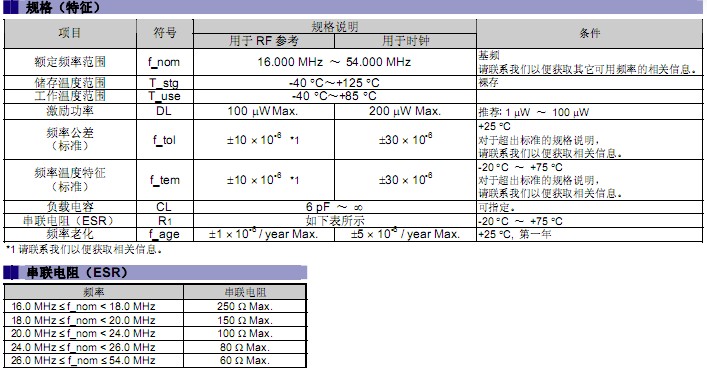707x373 pixels.
Task: Click the f_nom symbol cell
Action: pyautogui.click(x=164, y=62)
